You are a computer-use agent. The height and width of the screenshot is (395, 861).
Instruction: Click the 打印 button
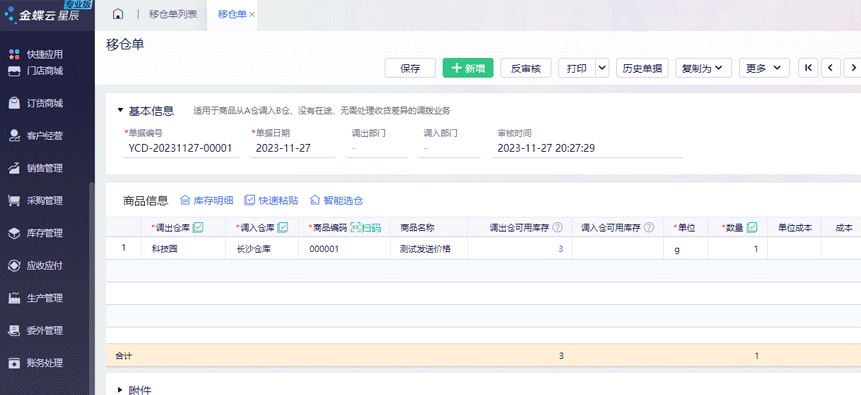[x=577, y=68]
